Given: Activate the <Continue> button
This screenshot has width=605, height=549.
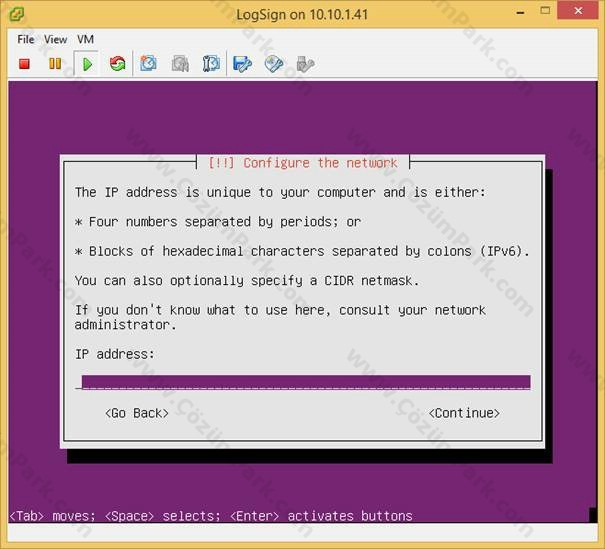Looking at the screenshot, I should point(464,413).
